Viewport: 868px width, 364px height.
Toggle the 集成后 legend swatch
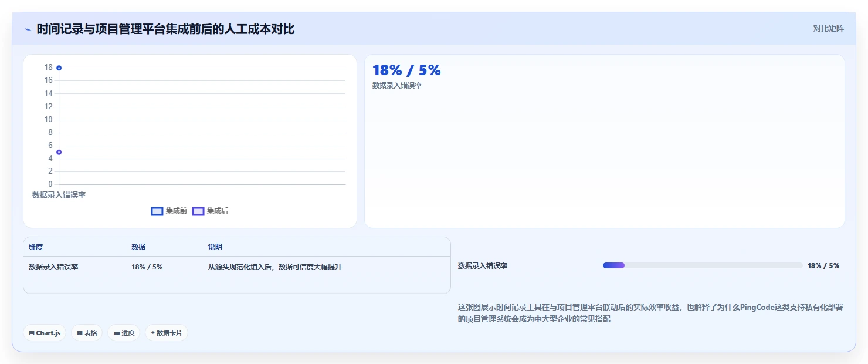pyautogui.click(x=198, y=211)
